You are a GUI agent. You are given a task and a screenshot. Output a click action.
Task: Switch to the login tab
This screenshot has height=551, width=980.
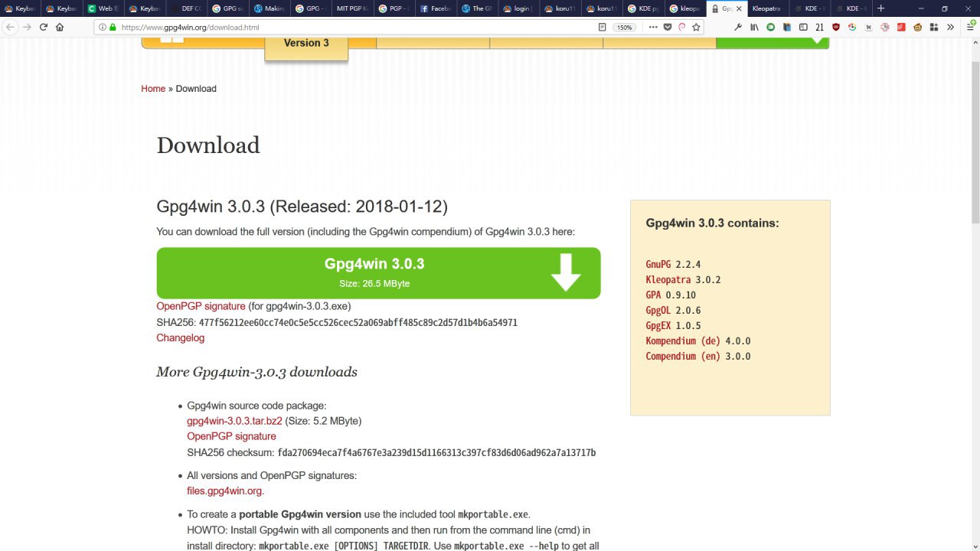coord(517,8)
